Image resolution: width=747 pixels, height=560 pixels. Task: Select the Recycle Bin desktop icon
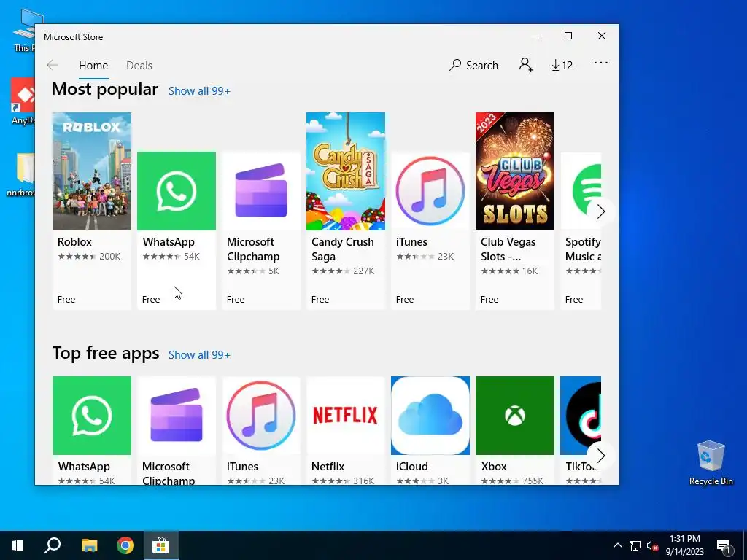pyautogui.click(x=711, y=463)
